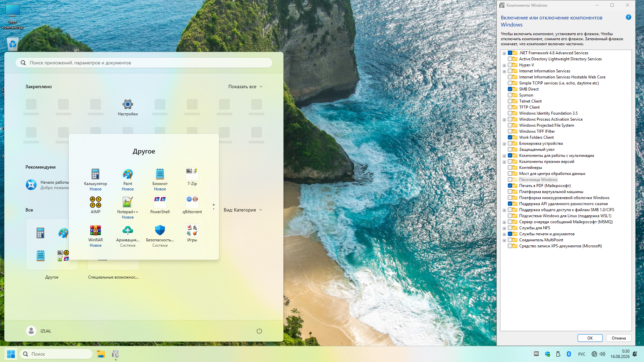This screenshot has width=644, height=362.
Task: Uncheck SMB Direct component
Action: [510, 89]
